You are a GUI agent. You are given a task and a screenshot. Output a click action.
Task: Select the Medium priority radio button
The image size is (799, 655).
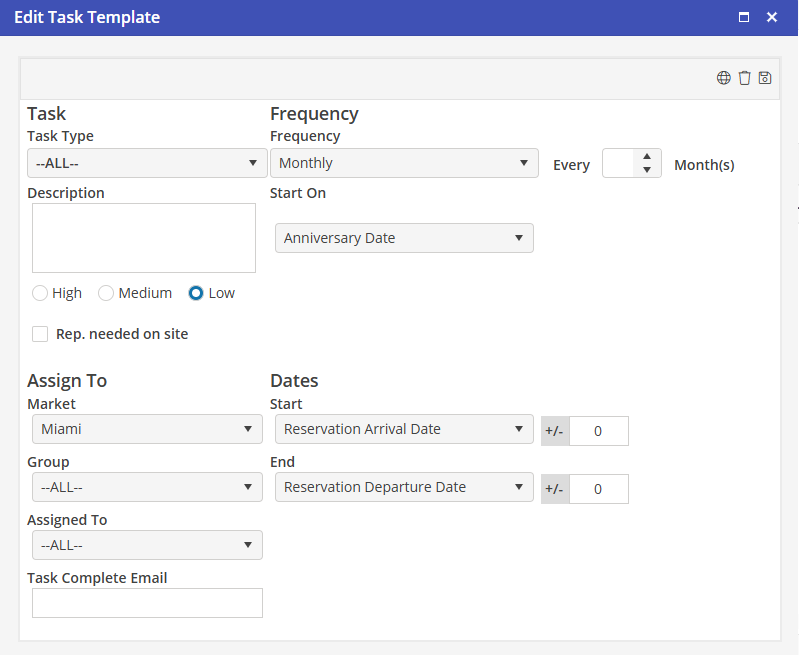(x=106, y=293)
